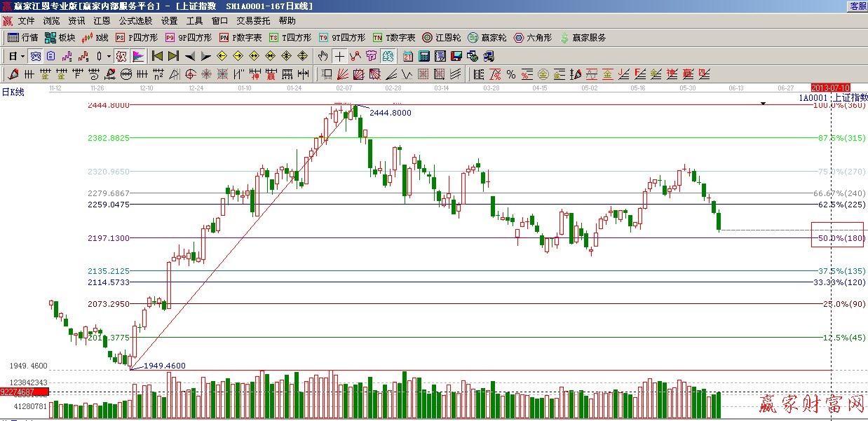This screenshot has height=421, width=868.
Task: Select the crosshair cursor tool
Action: click(x=339, y=56)
